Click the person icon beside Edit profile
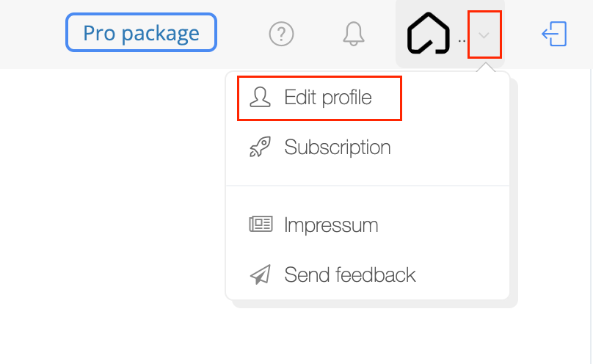This screenshot has width=593, height=364. pyautogui.click(x=261, y=97)
